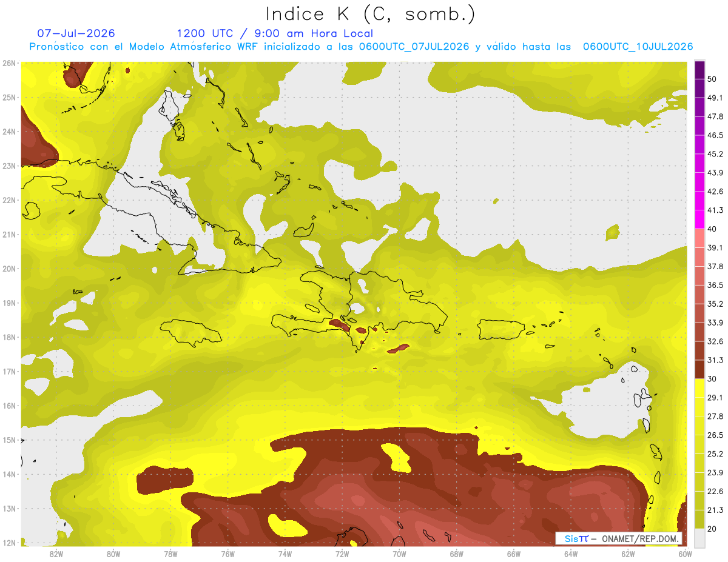728x562 pixels.
Task: Click the longitude label '64W'
Action: click(571, 554)
